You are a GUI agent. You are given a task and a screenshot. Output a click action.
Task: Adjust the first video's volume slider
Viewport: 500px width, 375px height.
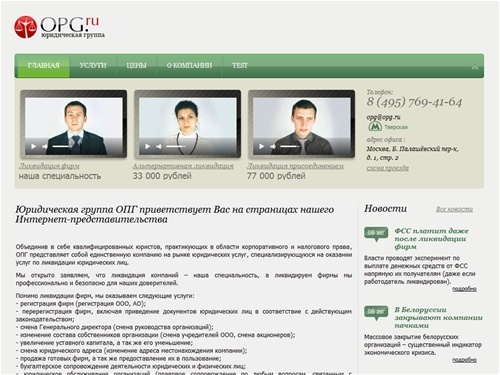pyautogui.click(x=62, y=146)
